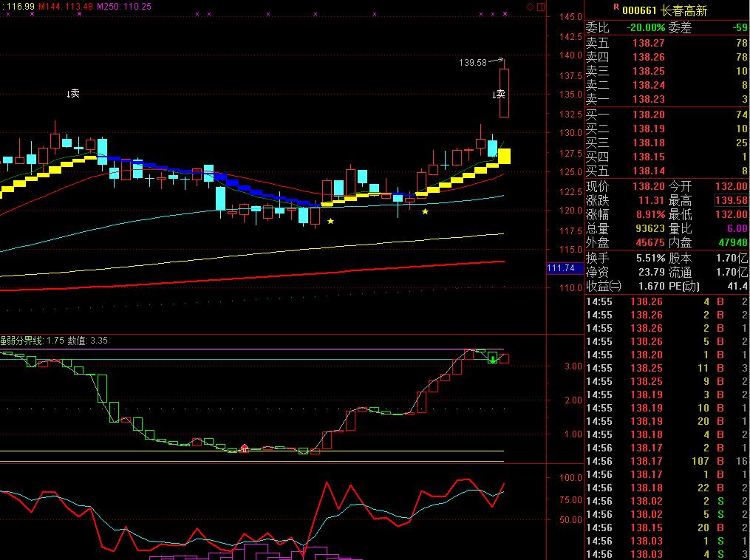This screenshot has height=560, width=750.
Task: Click the 外盘 value 45675
Action: coord(650,242)
